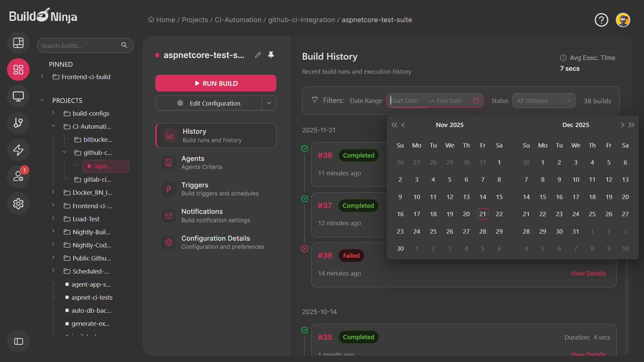Open user management icon with notification badge

click(18, 176)
